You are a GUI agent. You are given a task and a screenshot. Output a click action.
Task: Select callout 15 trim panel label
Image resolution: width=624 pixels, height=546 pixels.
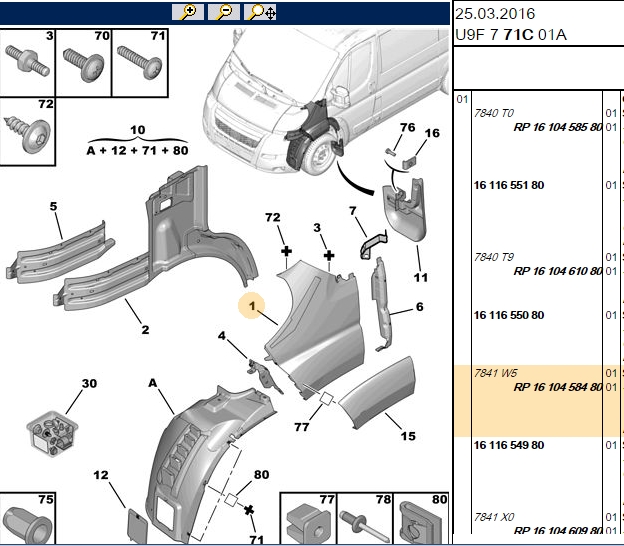click(408, 436)
